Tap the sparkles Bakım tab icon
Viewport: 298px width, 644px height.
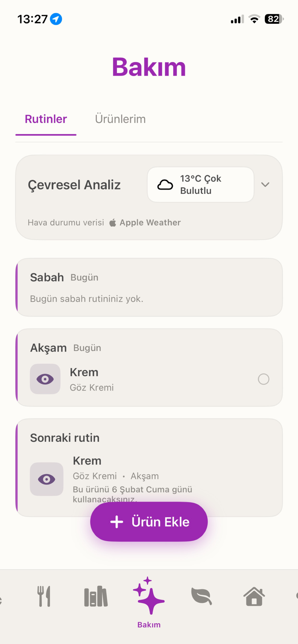coord(149,596)
